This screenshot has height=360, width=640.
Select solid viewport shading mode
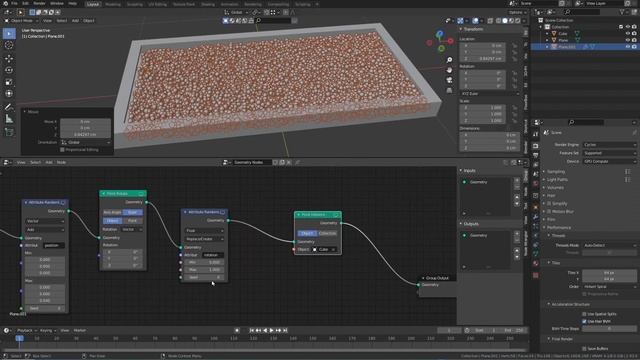tap(505, 20)
